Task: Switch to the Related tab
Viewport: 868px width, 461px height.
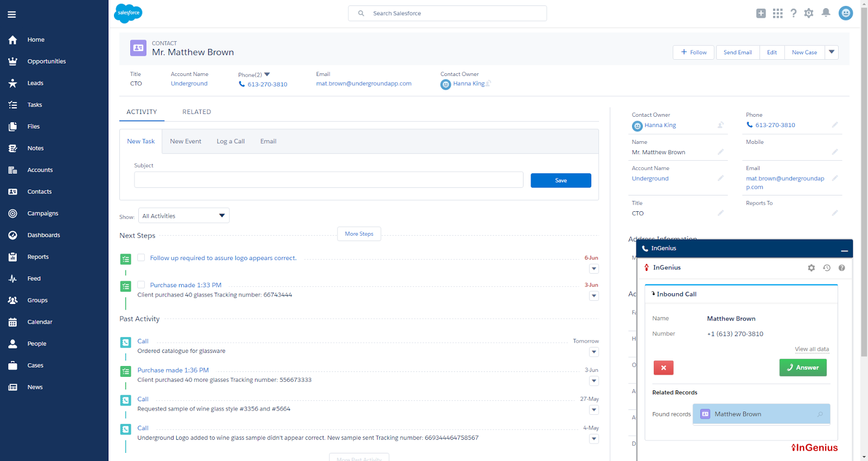Action: pyautogui.click(x=196, y=112)
